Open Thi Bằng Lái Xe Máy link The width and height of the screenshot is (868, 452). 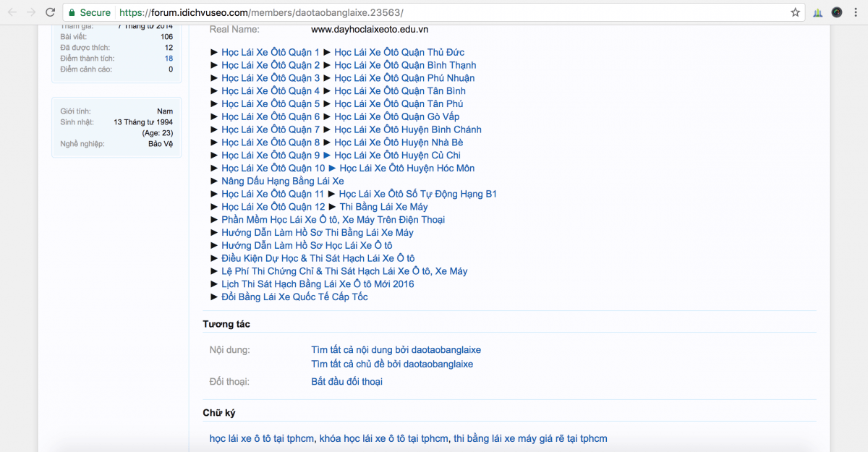pyautogui.click(x=383, y=207)
